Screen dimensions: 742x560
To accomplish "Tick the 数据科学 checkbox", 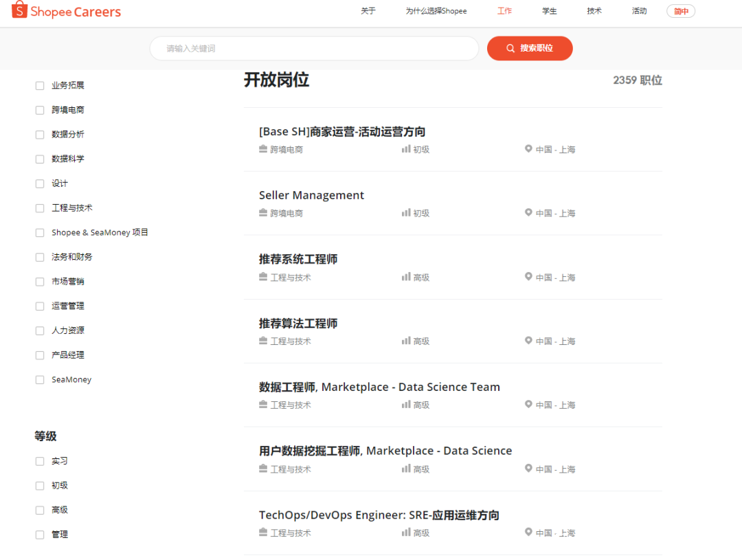I will pyautogui.click(x=40, y=159).
